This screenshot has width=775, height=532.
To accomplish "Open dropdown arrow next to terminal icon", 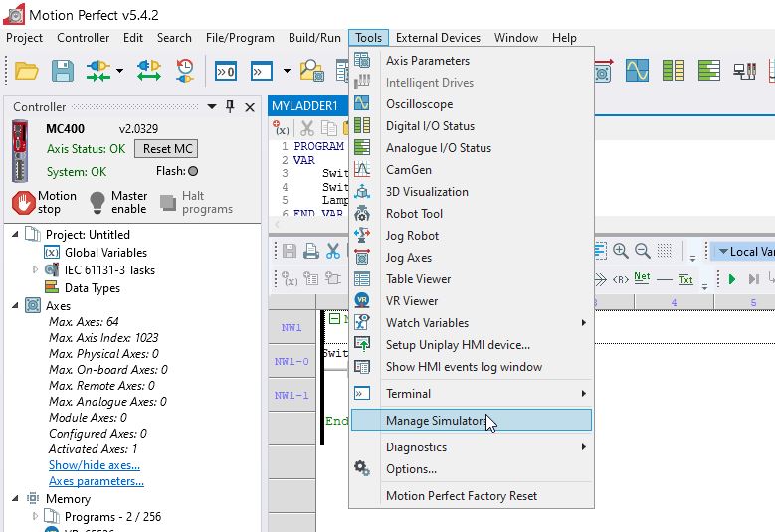I will pos(287,71).
